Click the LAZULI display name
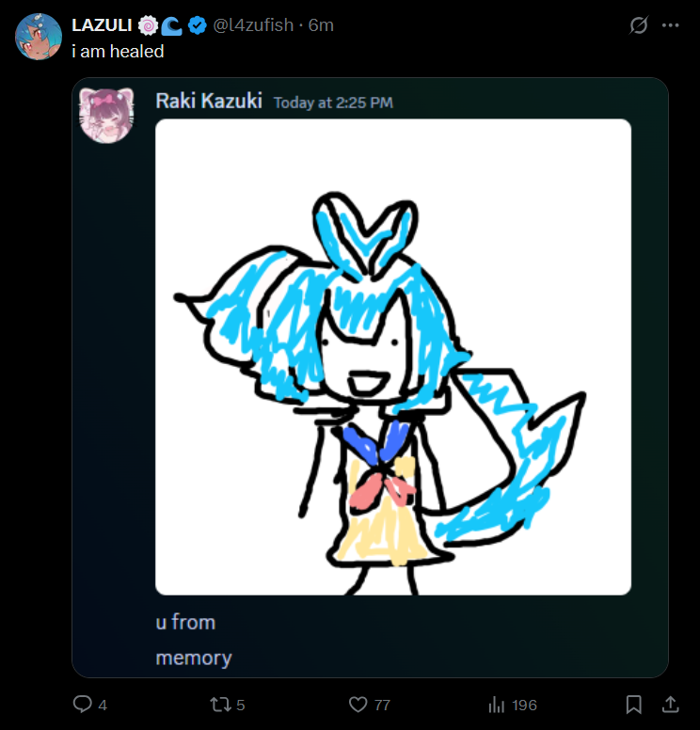700x730 pixels. click(x=102, y=25)
